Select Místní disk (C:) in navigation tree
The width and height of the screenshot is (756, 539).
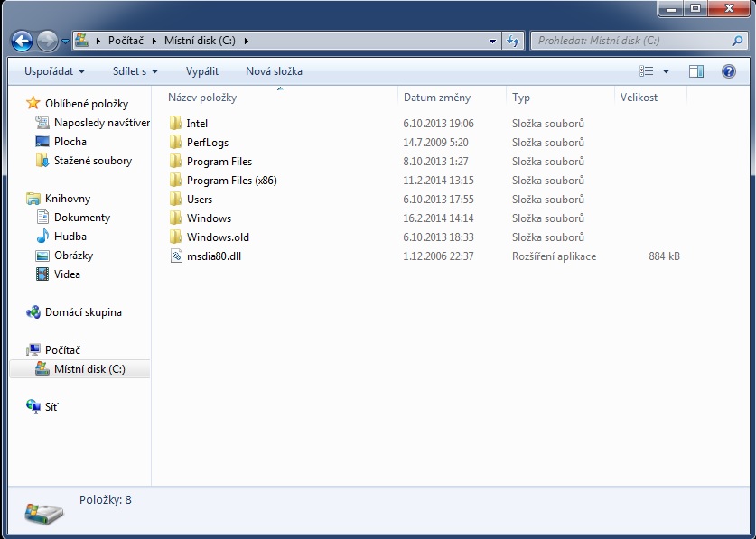coord(80,369)
